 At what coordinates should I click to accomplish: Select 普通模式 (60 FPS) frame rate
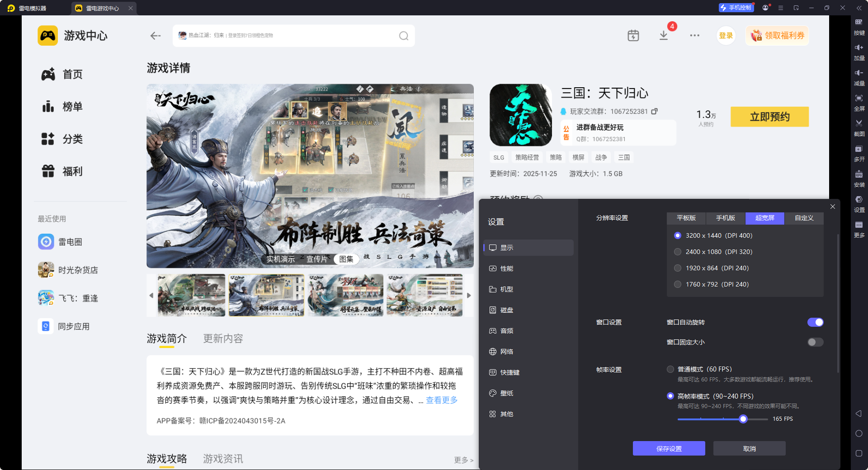click(x=699, y=369)
